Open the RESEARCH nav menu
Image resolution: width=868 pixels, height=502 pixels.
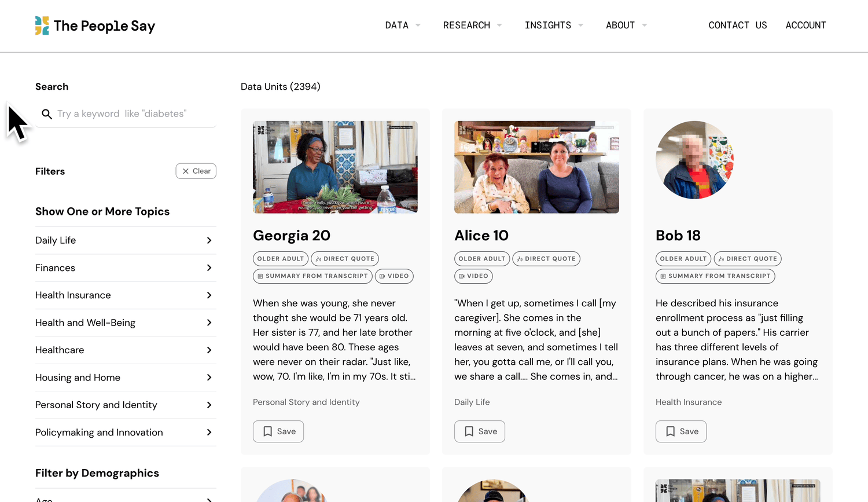[x=472, y=25]
